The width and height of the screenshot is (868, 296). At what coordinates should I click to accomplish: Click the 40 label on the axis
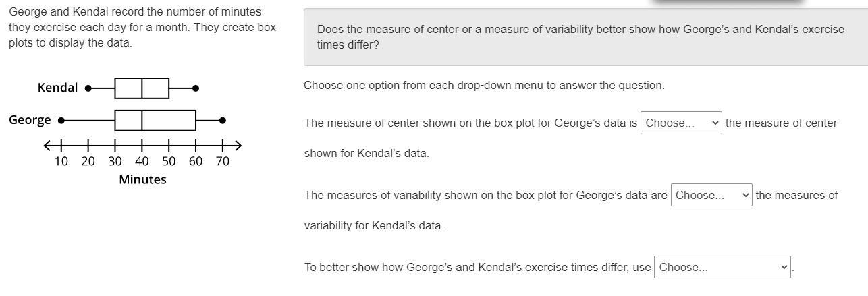coord(142,161)
